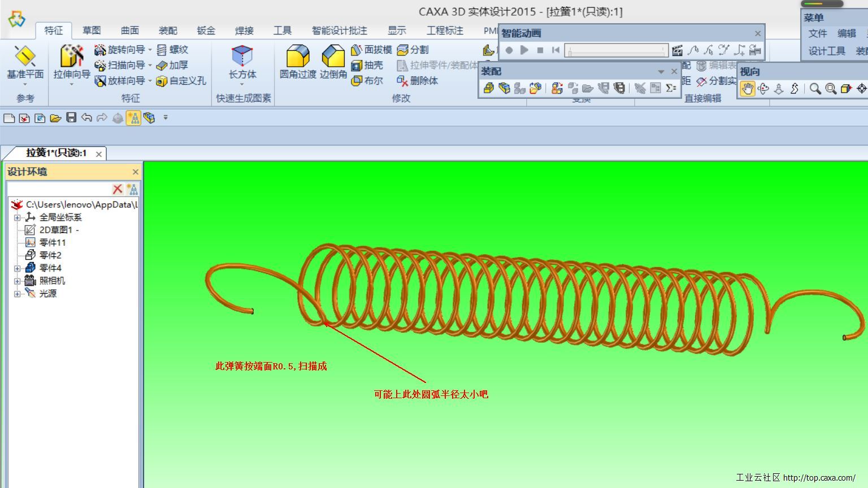Undo the last action
This screenshot has height=488, width=868.
point(86,117)
